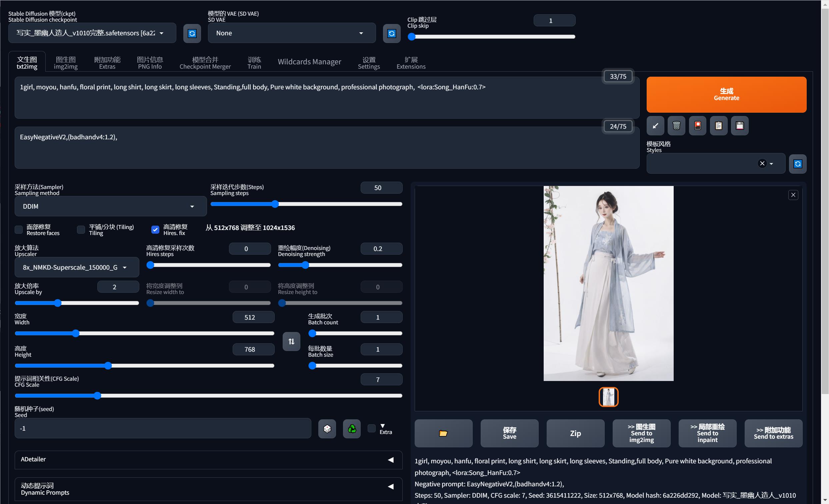Screen dimensions: 829x504
Task: Open the Wildcards Manager tab
Action: (x=309, y=62)
